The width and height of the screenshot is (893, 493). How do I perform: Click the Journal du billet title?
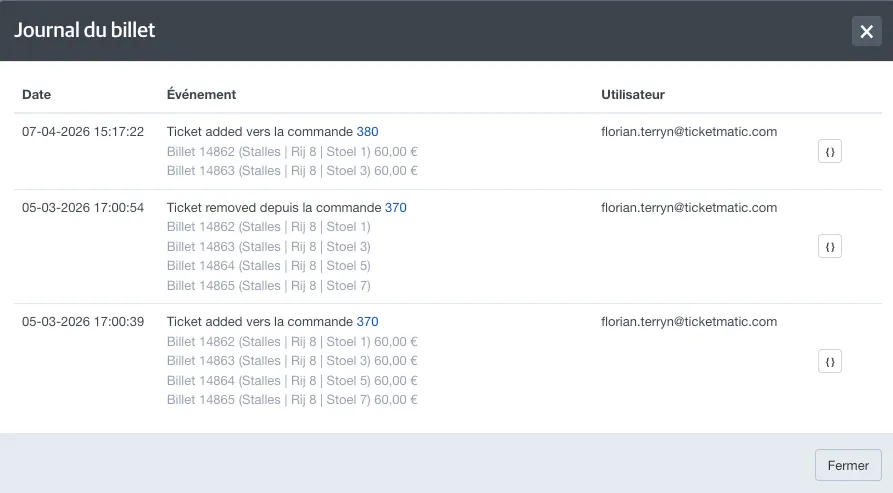(84, 30)
